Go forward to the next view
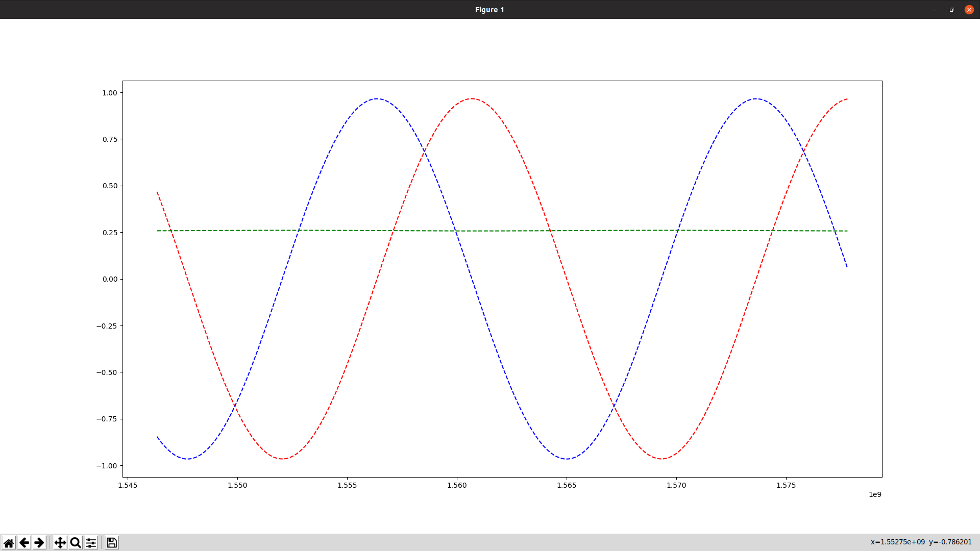980x551 pixels. coord(39,542)
